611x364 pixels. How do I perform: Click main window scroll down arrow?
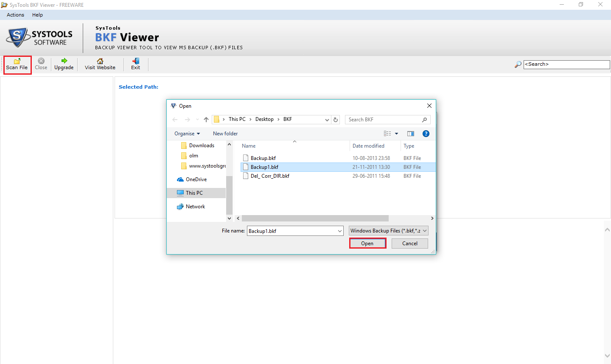(x=607, y=356)
